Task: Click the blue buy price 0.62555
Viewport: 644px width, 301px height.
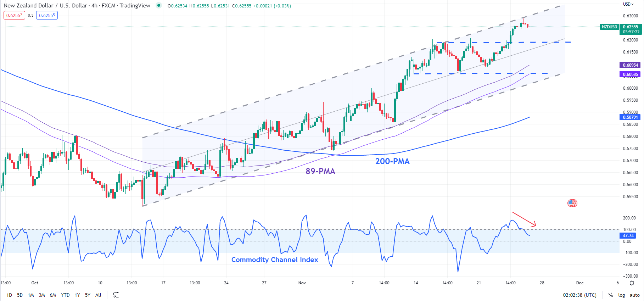Action: 47,15
